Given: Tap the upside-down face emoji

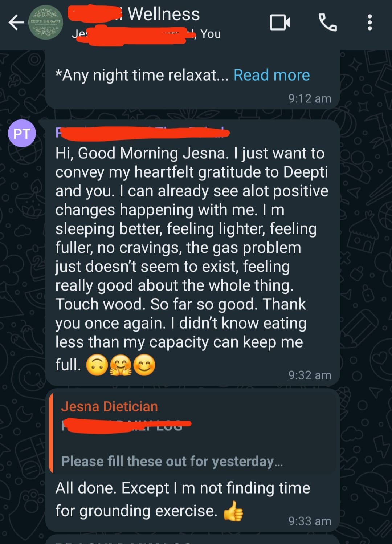Looking at the screenshot, I should pos(97,365).
